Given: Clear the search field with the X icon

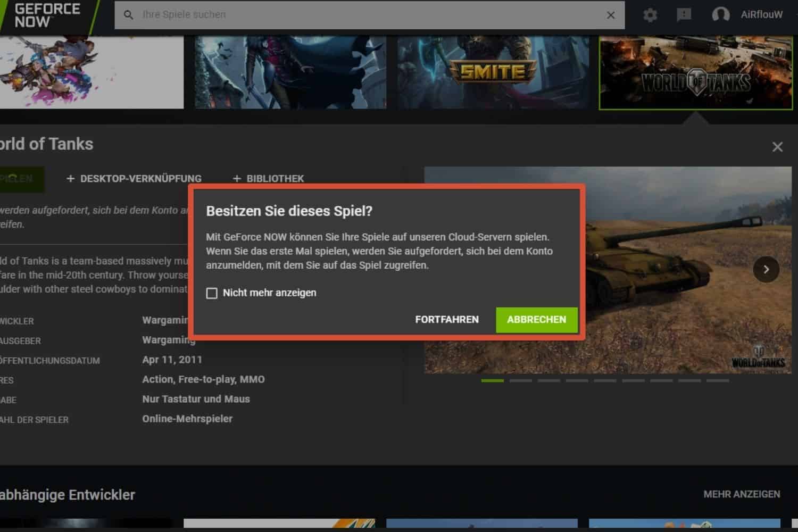Looking at the screenshot, I should [611, 15].
